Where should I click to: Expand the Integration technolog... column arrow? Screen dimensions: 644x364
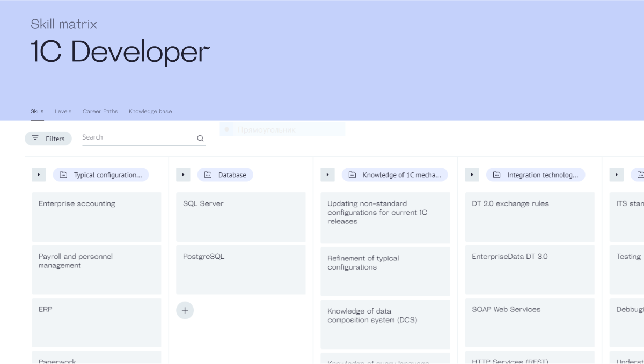tap(472, 174)
